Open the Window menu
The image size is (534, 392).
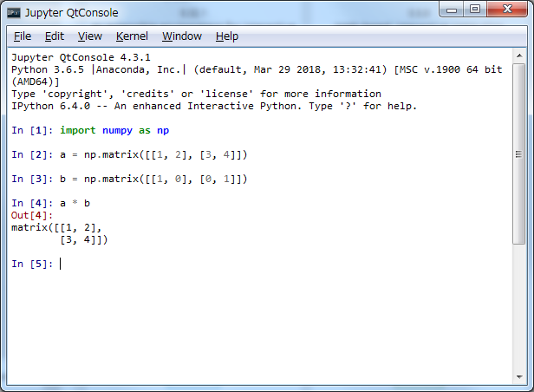[x=182, y=36]
